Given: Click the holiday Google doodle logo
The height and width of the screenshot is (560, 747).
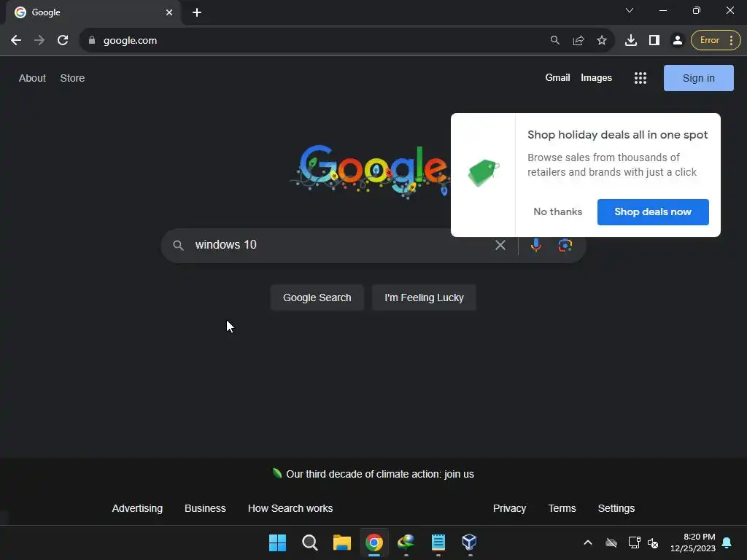Looking at the screenshot, I should click(x=370, y=171).
